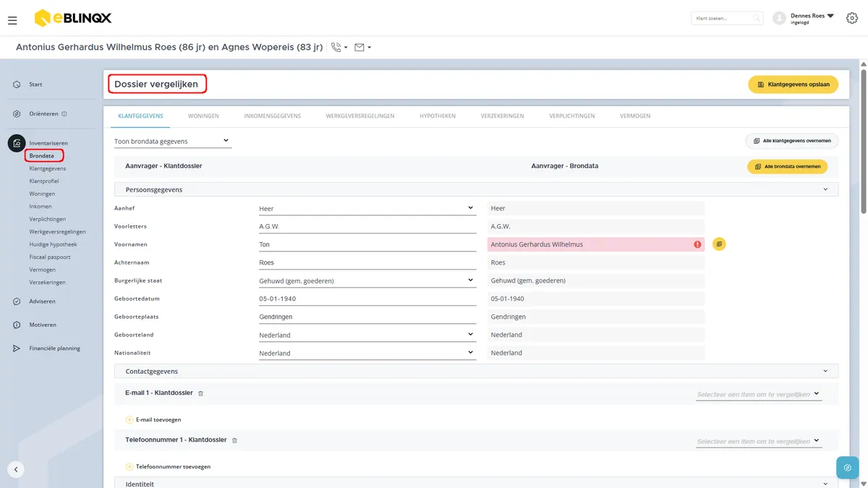Open Burgerlijke staat dropdown

(x=367, y=281)
